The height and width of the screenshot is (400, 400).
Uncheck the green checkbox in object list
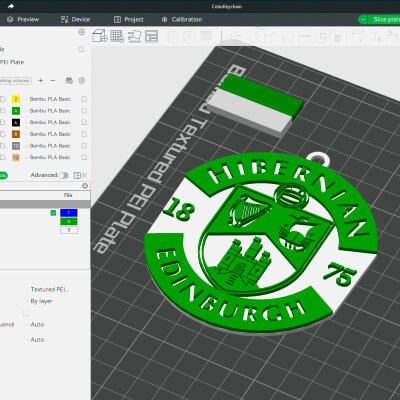[53, 213]
